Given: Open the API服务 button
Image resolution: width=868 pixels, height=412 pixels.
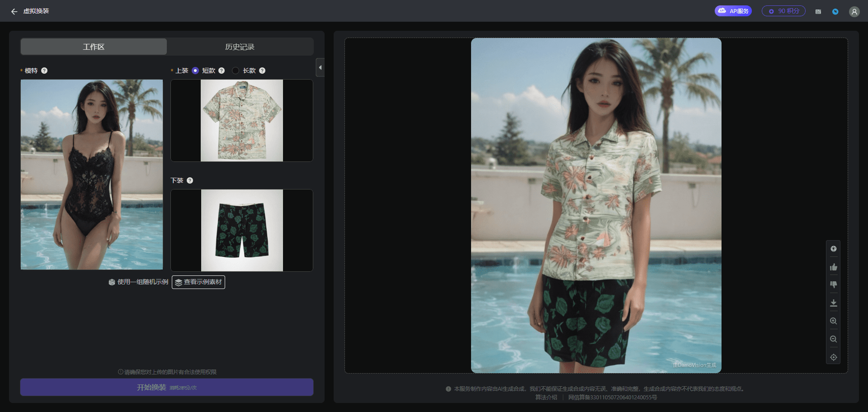Looking at the screenshot, I should [x=733, y=11].
